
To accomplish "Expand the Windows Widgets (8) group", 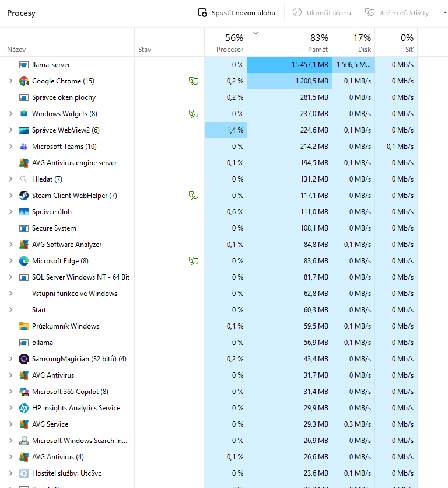I will (x=11, y=114).
